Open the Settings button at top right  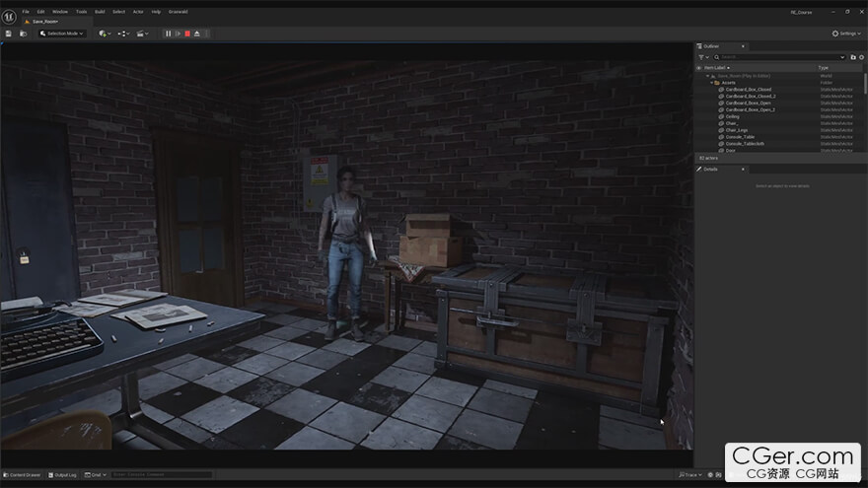846,34
